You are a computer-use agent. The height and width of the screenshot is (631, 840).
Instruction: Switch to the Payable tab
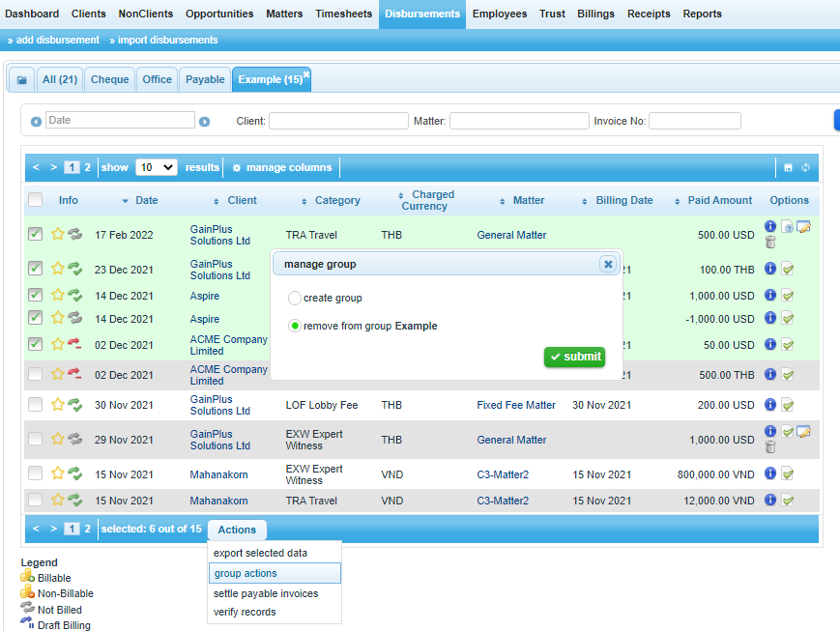tap(205, 79)
